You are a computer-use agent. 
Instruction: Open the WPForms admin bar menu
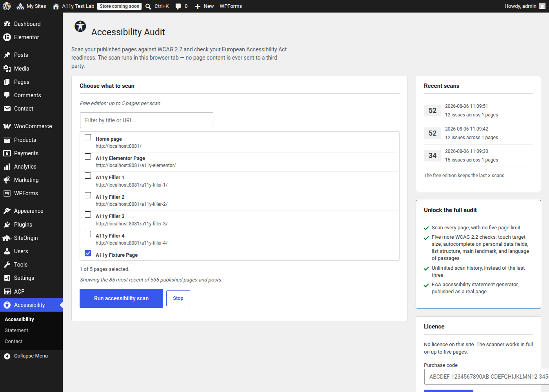pos(231,6)
